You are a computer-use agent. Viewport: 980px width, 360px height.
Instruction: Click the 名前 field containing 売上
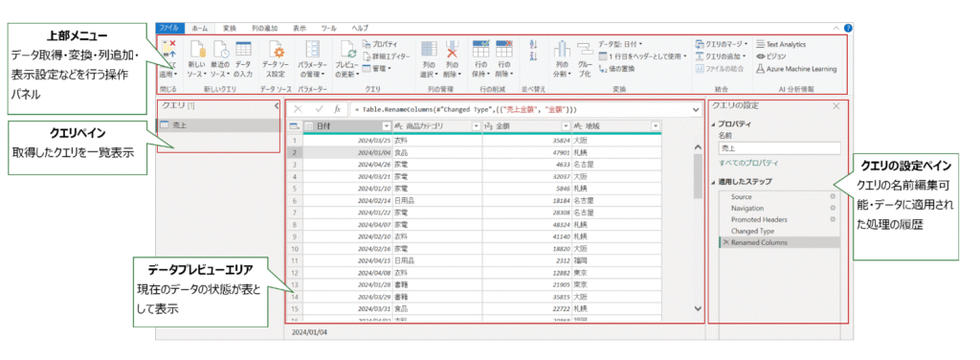coord(779,148)
